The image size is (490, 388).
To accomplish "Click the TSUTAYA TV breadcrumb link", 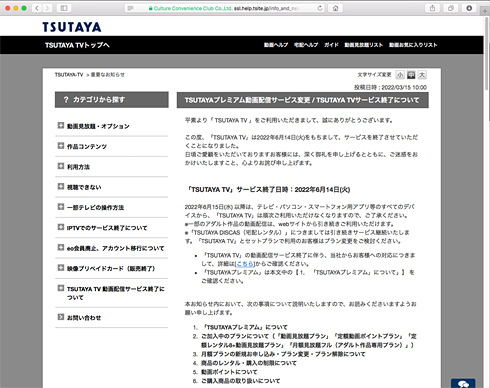I will (69, 75).
